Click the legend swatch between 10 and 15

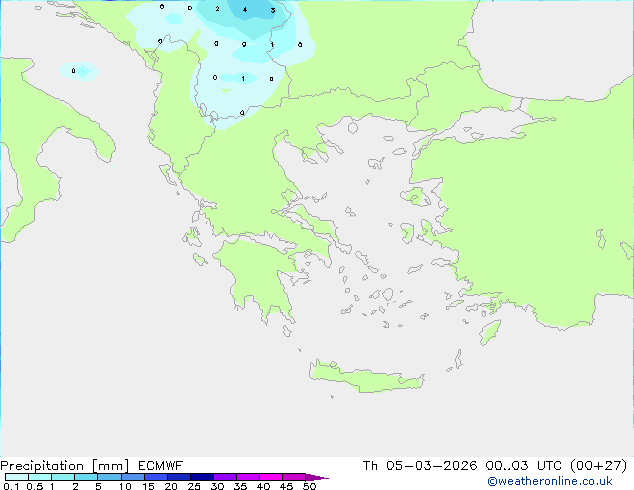133,477
